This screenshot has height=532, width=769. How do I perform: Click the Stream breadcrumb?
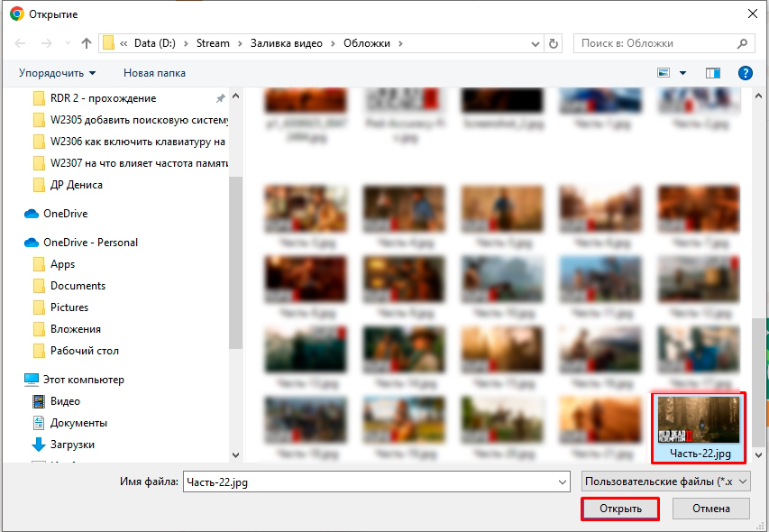213,43
